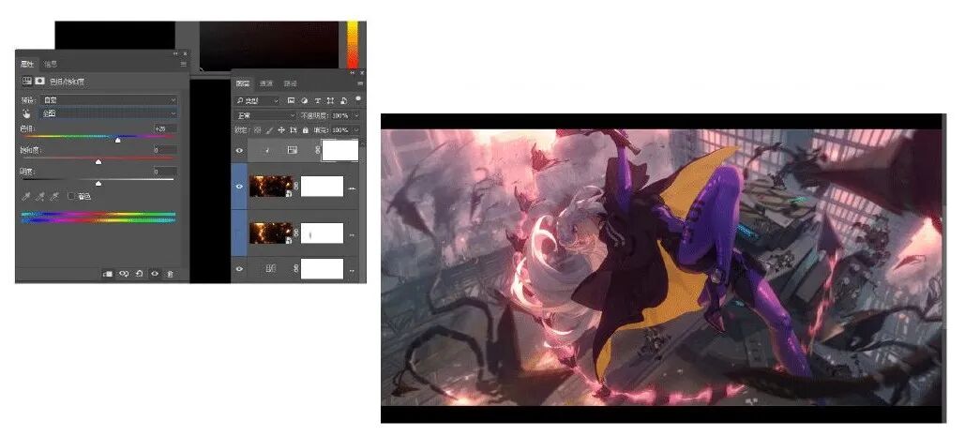The image size is (980, 436).
Task: Open the 全图 channel range dropdown
Action: 109,113
